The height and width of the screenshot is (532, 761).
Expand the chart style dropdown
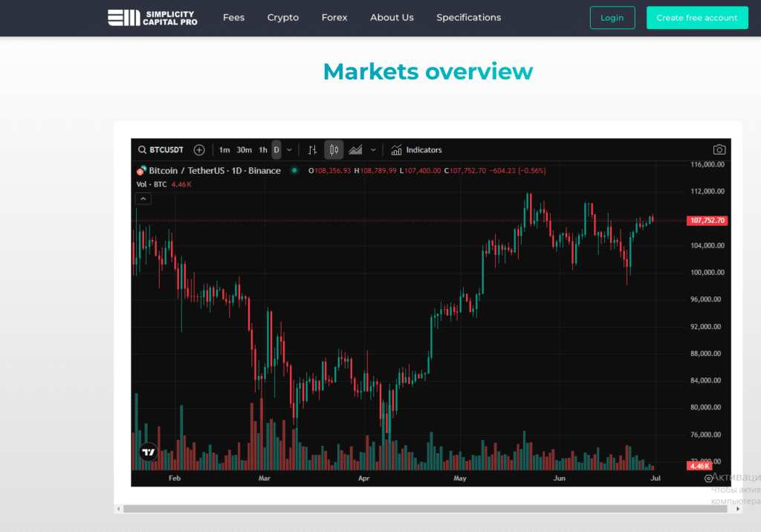pyautogui.click(x=373, y=150)
